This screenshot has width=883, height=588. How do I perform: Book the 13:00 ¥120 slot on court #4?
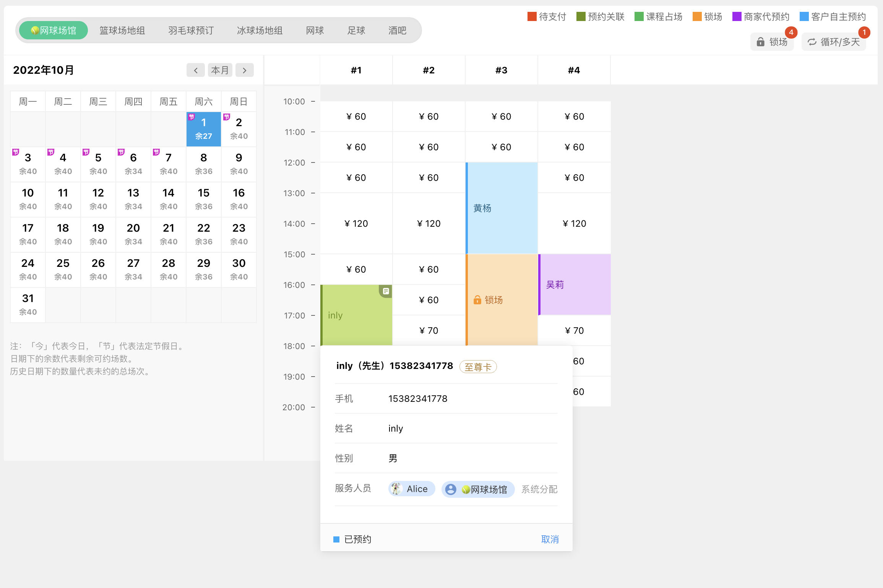(575, 224)
